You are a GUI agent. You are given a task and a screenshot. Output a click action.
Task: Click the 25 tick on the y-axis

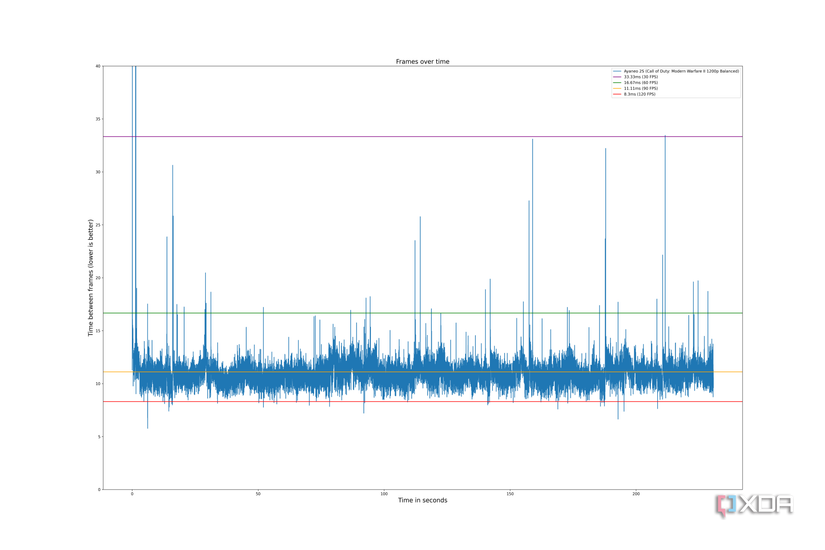pos(98,225)
